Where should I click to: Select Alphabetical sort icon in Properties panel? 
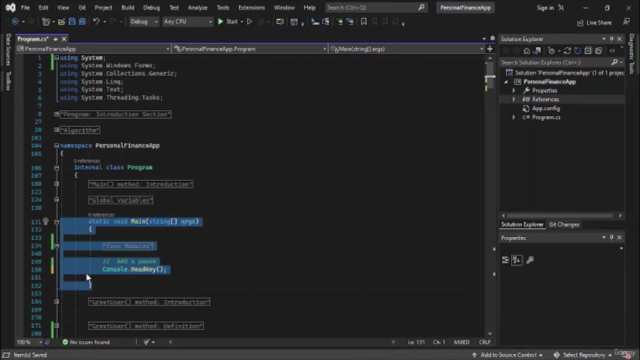(x=517, y=260)
